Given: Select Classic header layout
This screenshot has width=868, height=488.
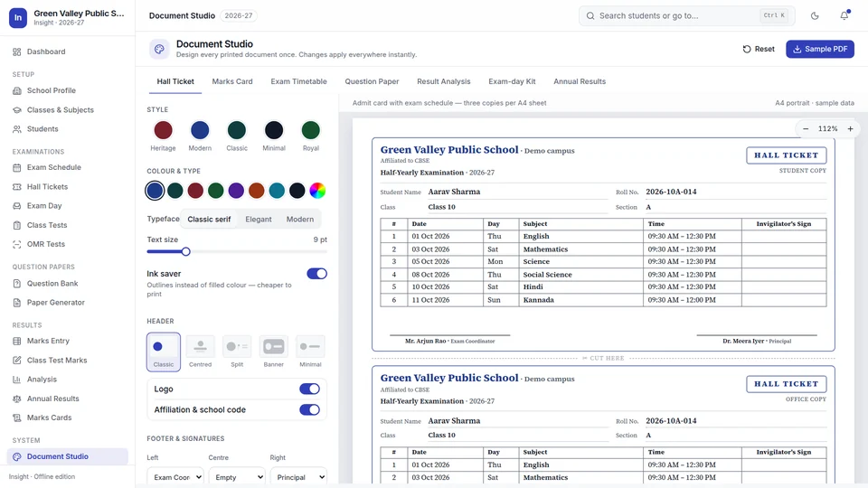Looking at the screenshot, I should click(164, 352).
